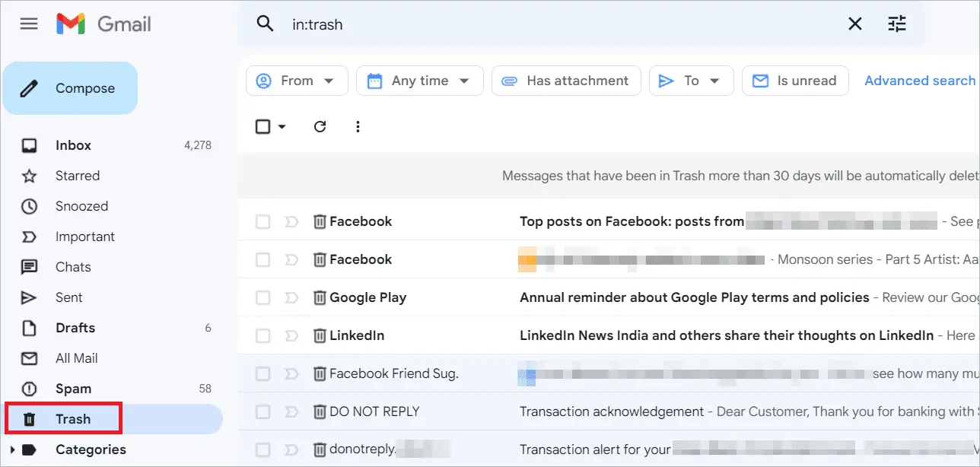Check the LinkedIn email checkbox

click(262, 335)
